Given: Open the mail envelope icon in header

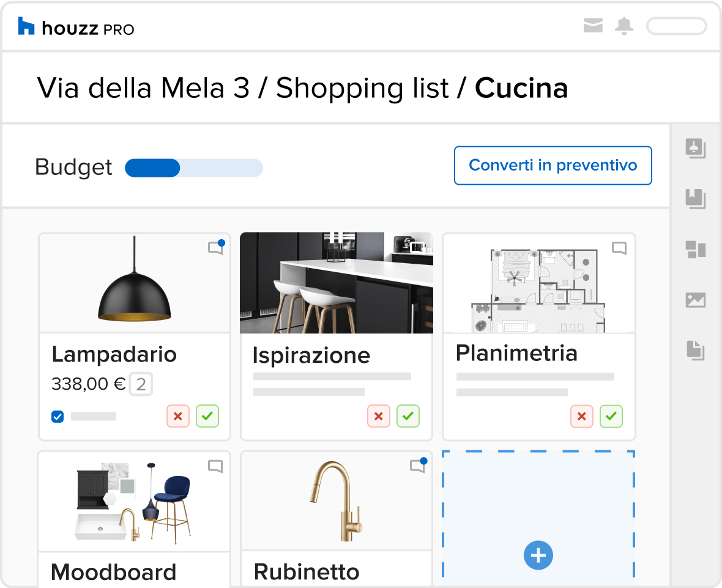Looking at the screenshot, I should pyautogui.click(x=593, y=26).
